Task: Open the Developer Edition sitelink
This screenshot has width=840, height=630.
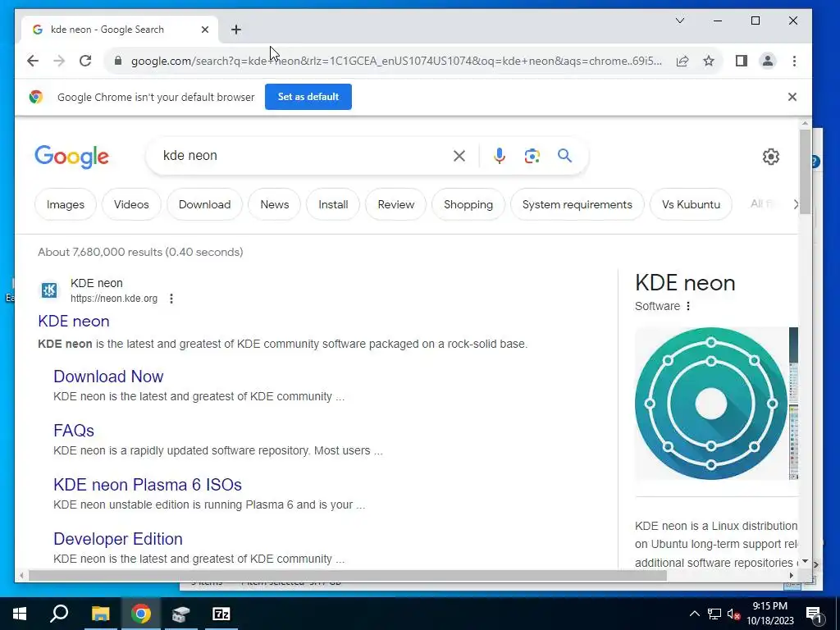Action: [x=118, y=538]
